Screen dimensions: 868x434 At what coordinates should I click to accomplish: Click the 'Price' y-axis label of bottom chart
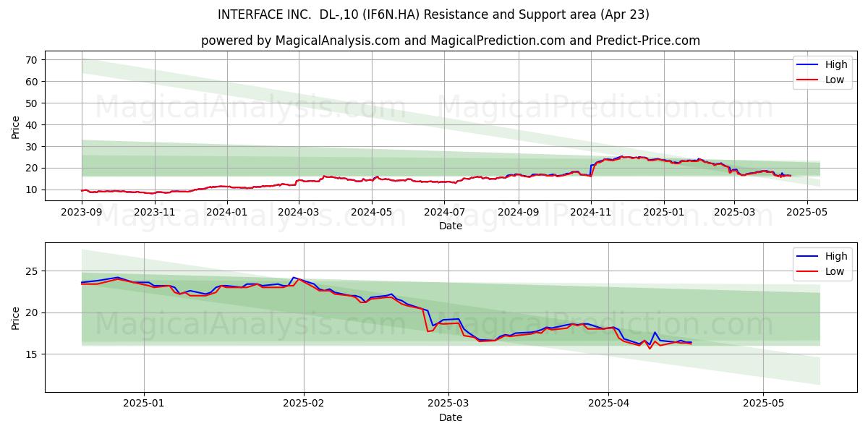pos(16,318)
